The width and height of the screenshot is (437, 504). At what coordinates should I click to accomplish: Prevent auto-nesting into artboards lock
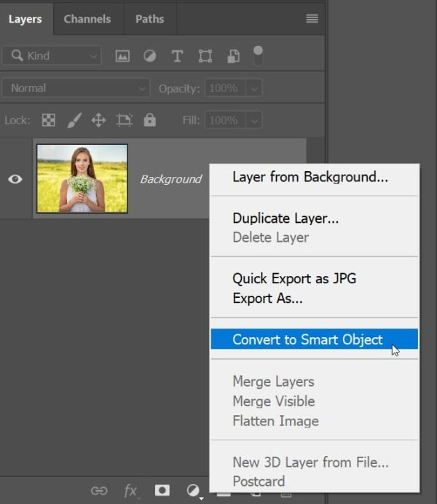[x=125, y=120]
